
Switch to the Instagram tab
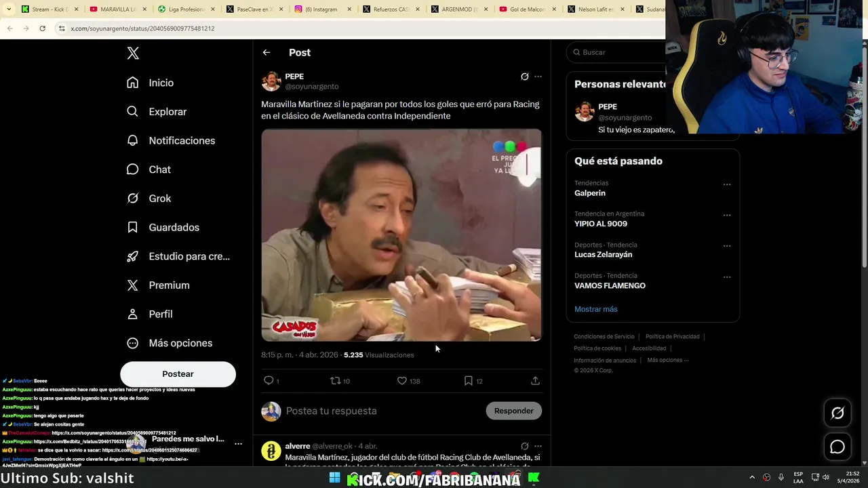tap(322, 9)
